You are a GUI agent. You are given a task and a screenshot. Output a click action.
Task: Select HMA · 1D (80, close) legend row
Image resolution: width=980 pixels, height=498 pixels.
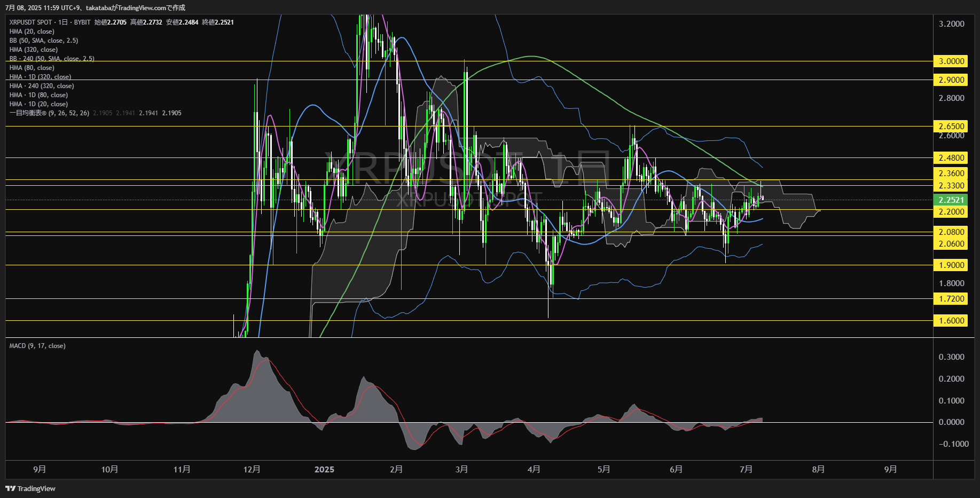click(x=38, y=95)
